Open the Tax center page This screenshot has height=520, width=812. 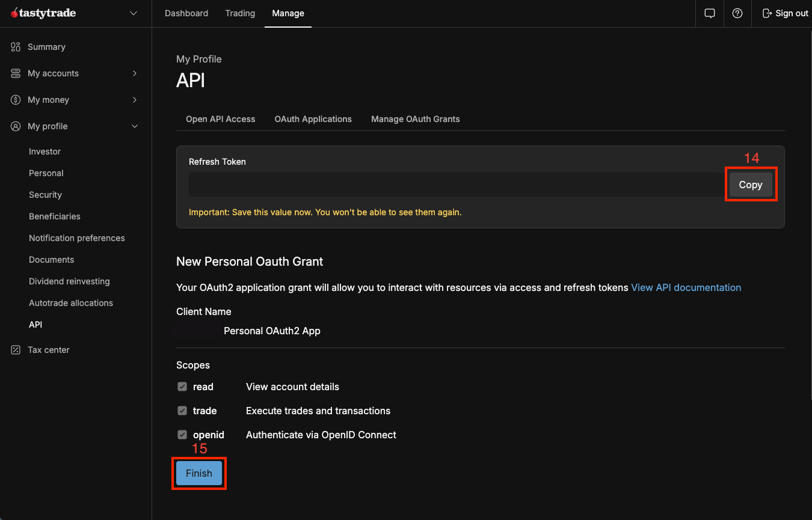pyautogui.click(x=49, y=350)
